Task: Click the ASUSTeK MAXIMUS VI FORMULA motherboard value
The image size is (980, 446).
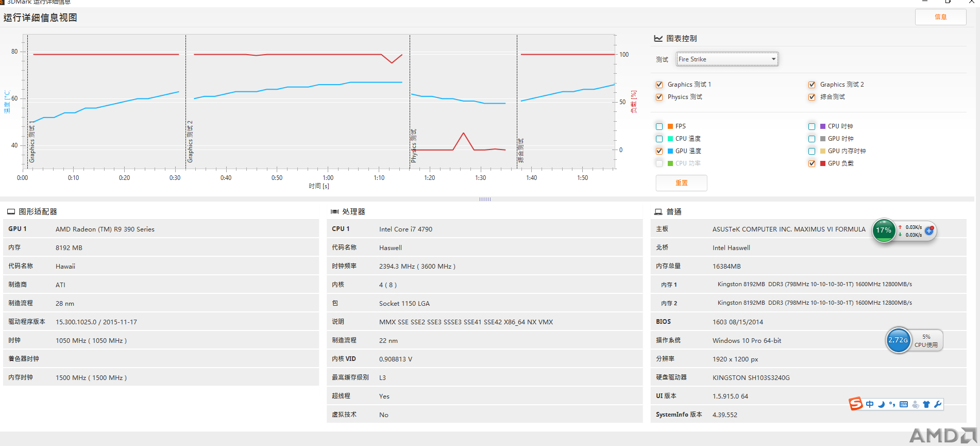Action: 789,229
